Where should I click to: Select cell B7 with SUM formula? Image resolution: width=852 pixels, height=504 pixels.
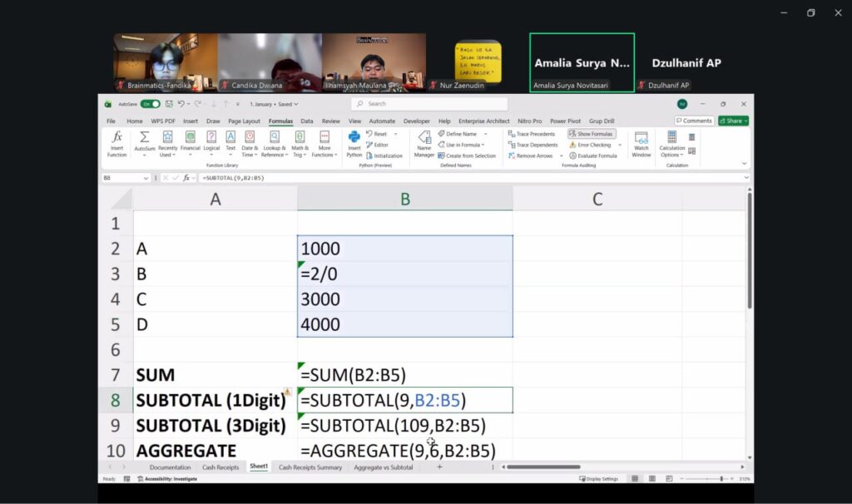click(404, 374)
